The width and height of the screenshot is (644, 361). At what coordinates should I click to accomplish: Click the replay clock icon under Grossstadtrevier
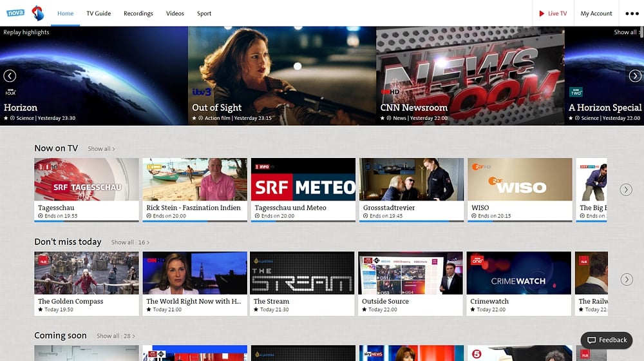tap(366, 216)
